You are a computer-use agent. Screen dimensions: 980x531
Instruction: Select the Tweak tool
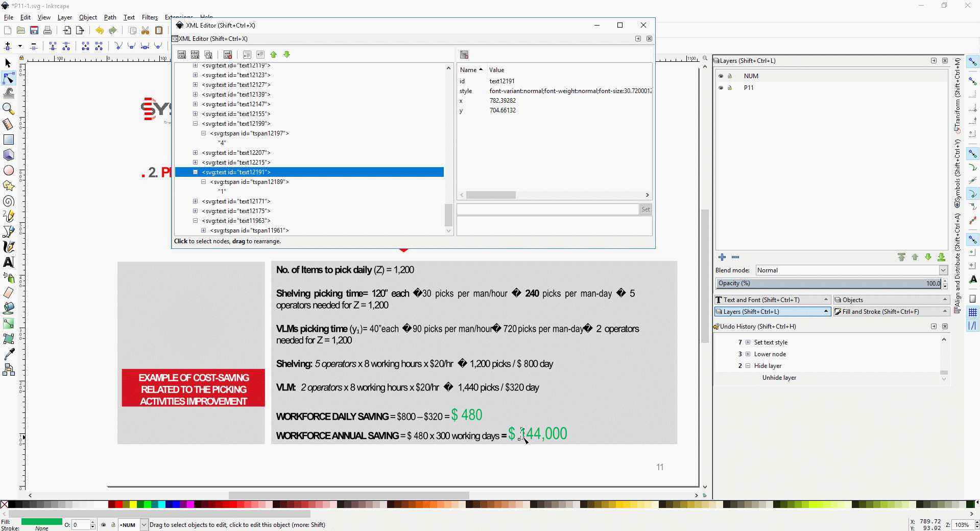[x=8, y=94]
